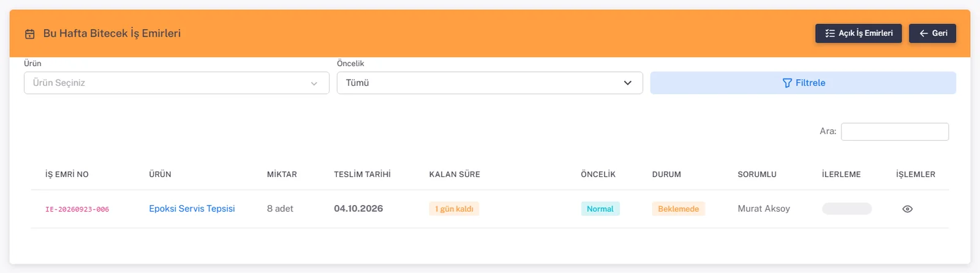Click the calendar icon beside the page title
The width and height of the screenshot is (980, 273).
coord(29,34)
